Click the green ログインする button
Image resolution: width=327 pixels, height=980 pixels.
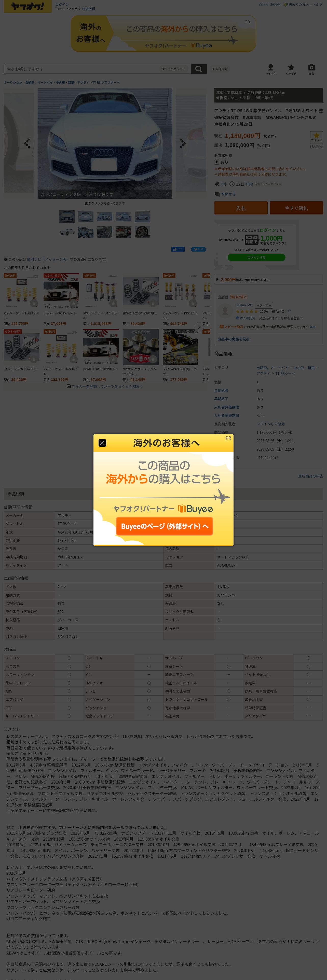point(256,257)
